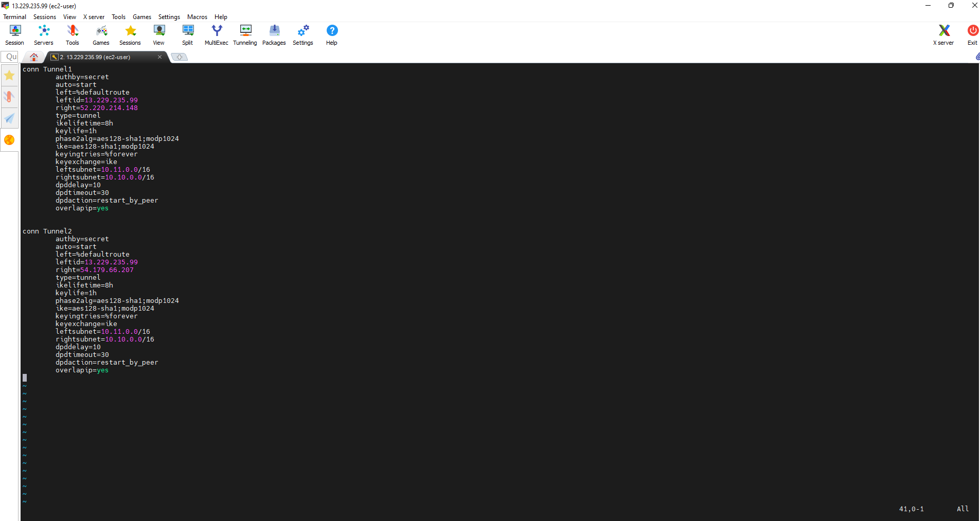Viewport: 980px width, 521px height.
Task: Open the View menu in menu bar
Action: (x=69, y=17)
